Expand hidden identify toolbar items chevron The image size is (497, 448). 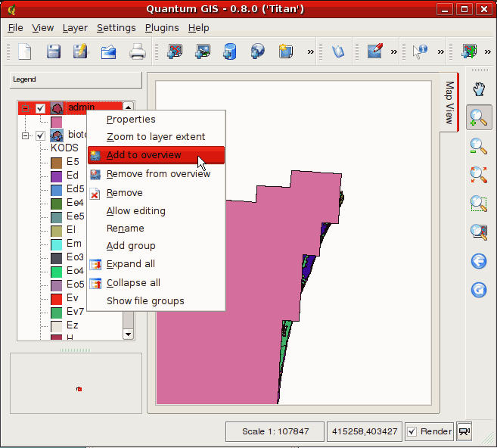[x=440, y=51]
